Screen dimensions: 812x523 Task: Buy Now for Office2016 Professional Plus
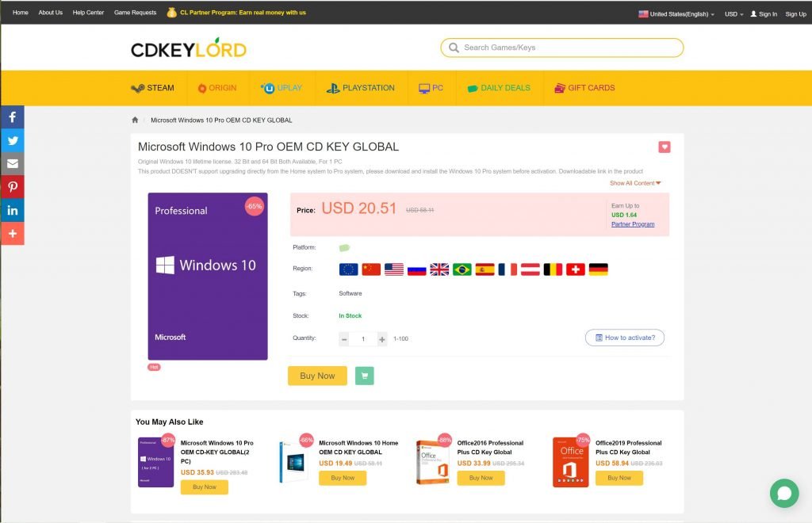tap(481, 478)
